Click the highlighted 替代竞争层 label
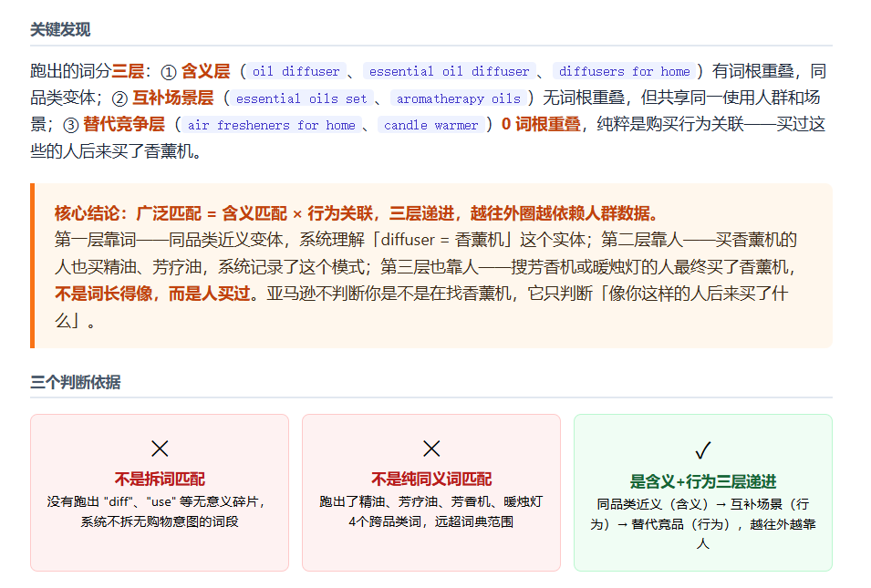This screenshot has height=588, width=871. [124, 124]
